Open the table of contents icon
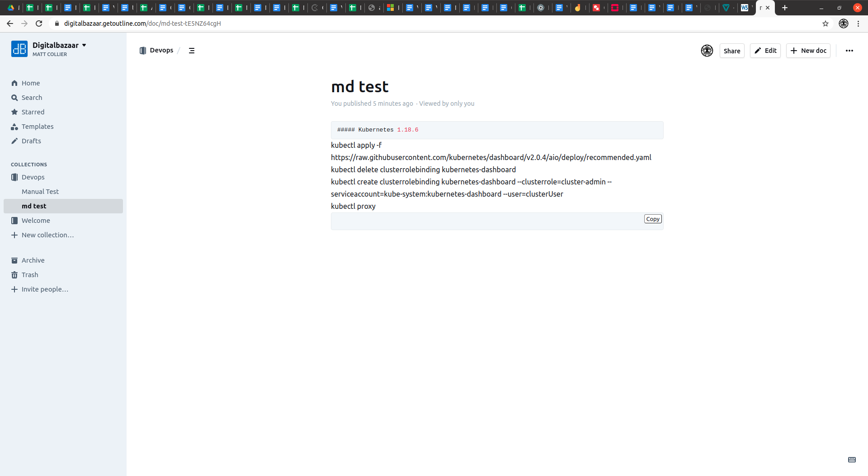This screenshot has height=476, width=868. click(x=192, y=51)
